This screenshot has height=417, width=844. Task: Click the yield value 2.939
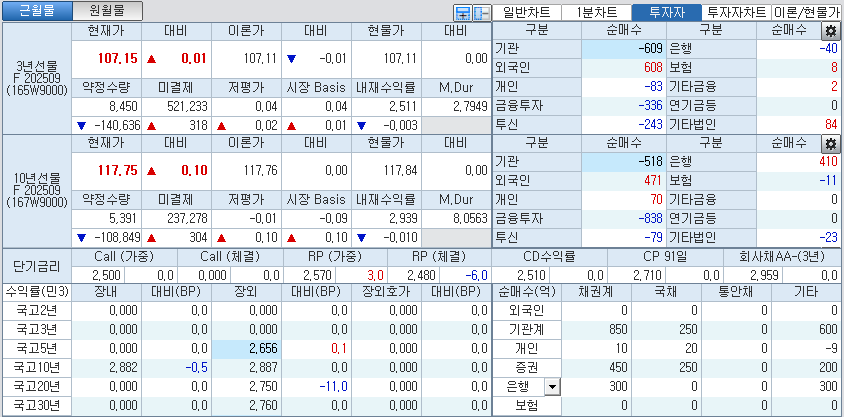pos(405,218)
